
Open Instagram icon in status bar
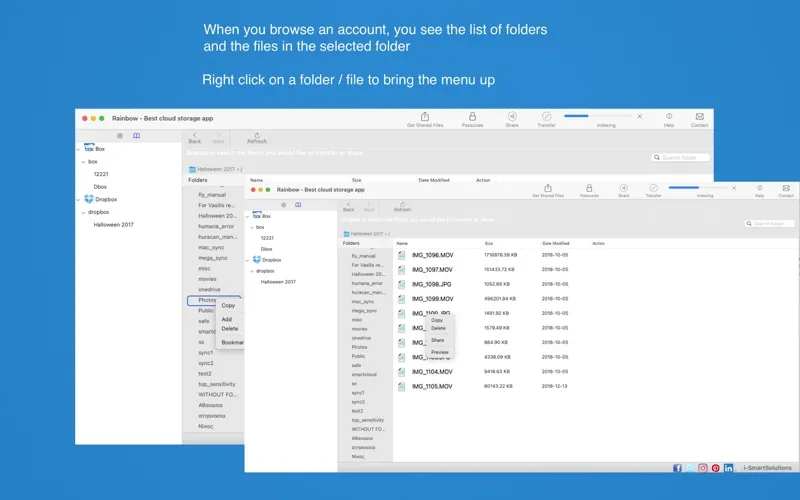point(703,468)
